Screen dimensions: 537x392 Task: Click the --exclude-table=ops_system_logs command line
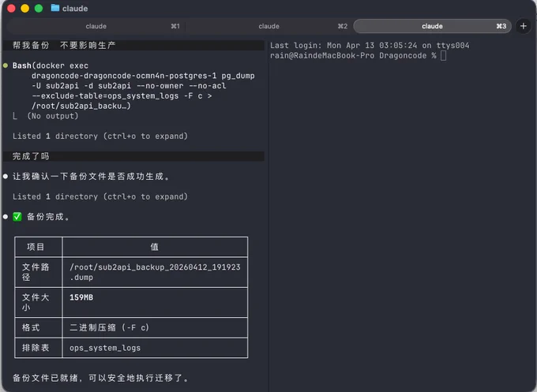[122, 95]
